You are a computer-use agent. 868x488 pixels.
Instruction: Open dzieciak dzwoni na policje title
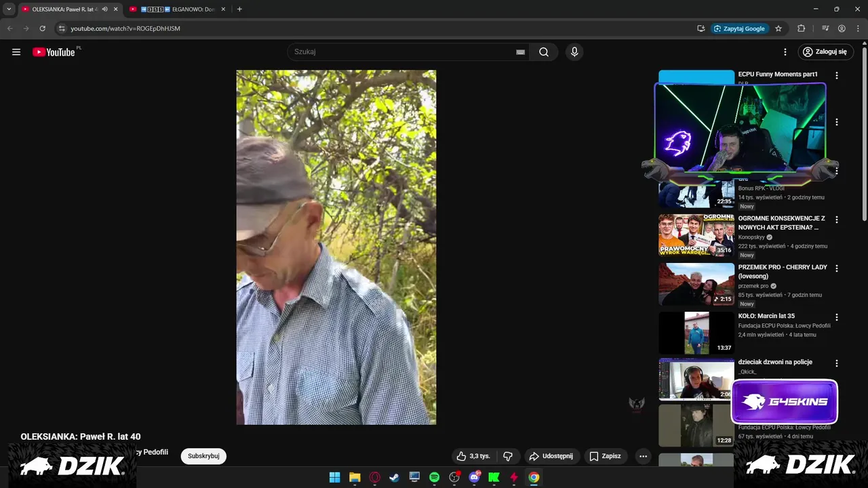tap(775, 362)
